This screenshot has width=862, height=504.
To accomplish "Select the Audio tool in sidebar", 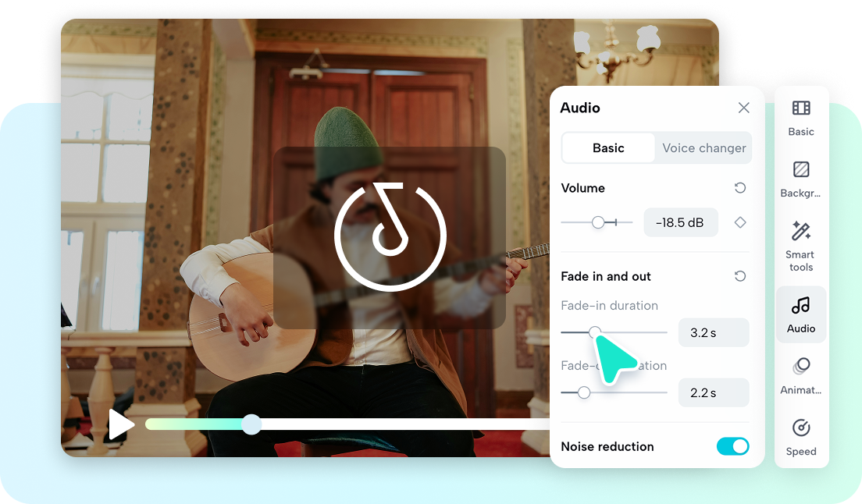I will tap(800, 312).
